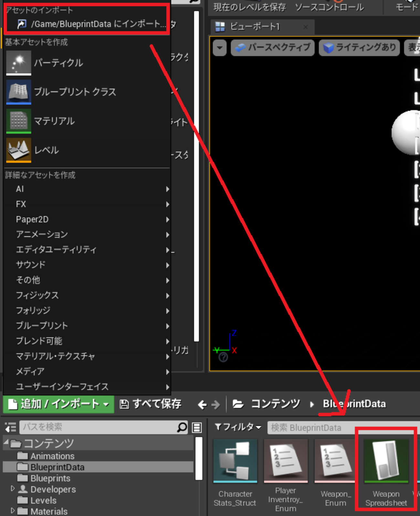Screen dimensions: 420x516
Task: Click the level landscape icon
Action: (x=19, y=150)
